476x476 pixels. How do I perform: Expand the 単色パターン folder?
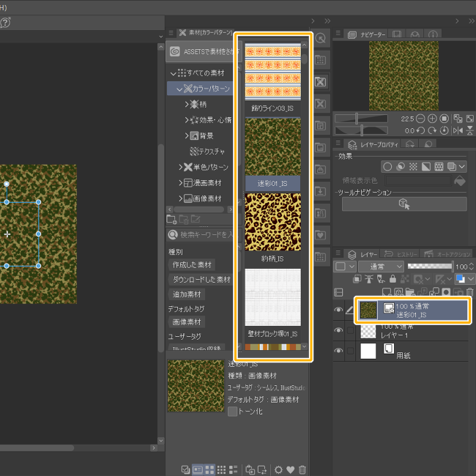click(x=181, y=167)
